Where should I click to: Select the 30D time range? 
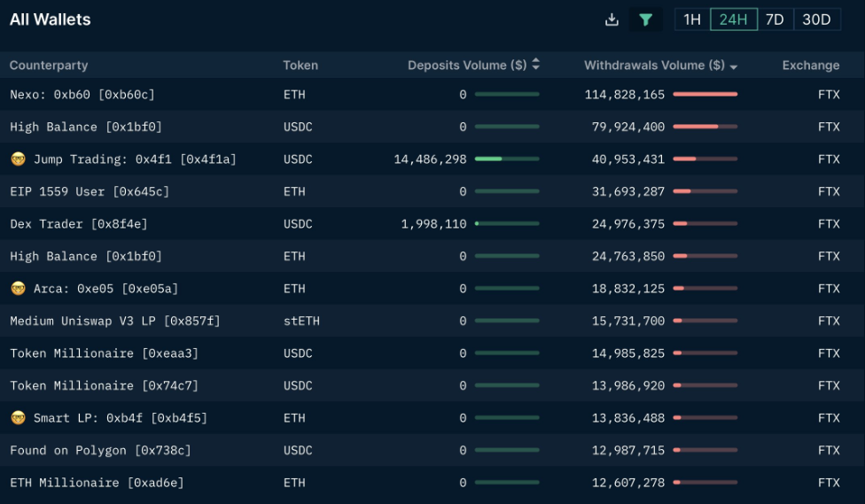click(816, 19)
